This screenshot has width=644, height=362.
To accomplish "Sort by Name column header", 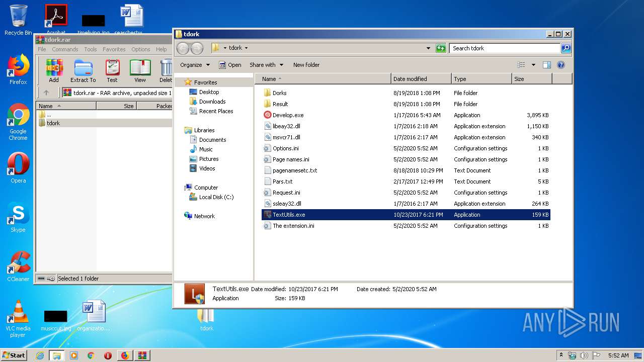I will [323, 79].
